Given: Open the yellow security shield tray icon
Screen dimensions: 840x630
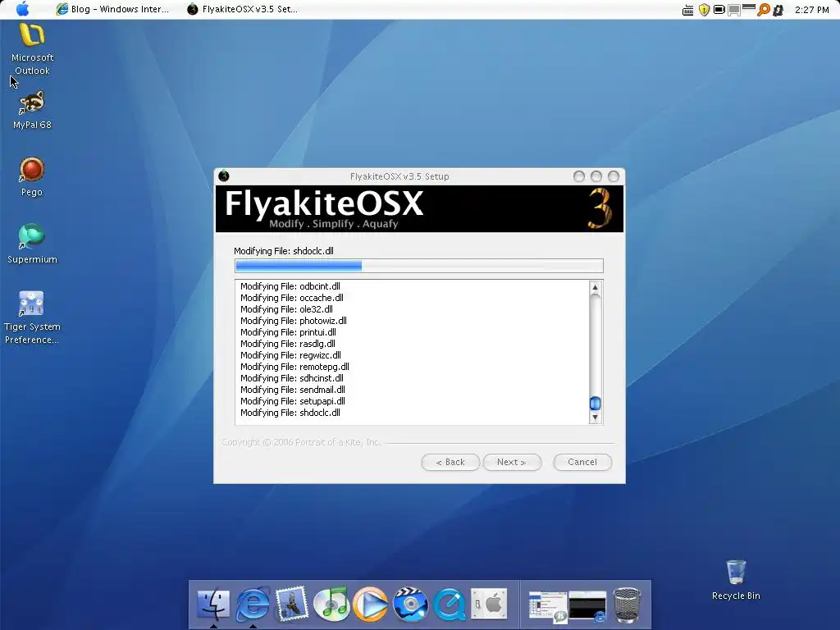Looking at the screenshot, I should (704, 10).
